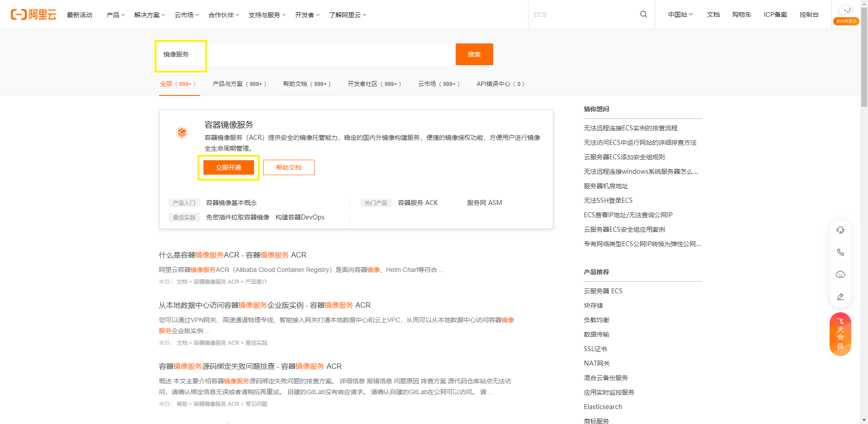
Task: Open 块存储 recommended product
Action: click(593, 305)
